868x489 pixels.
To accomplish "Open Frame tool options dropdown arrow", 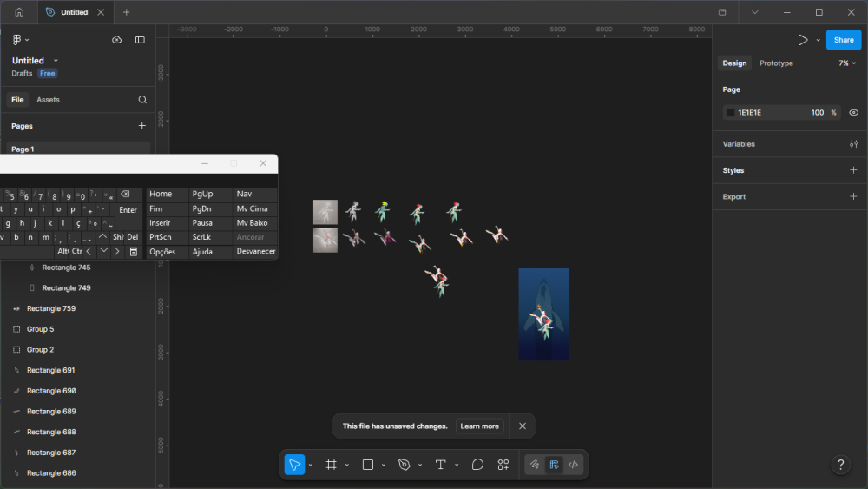I will pos(347,465).
